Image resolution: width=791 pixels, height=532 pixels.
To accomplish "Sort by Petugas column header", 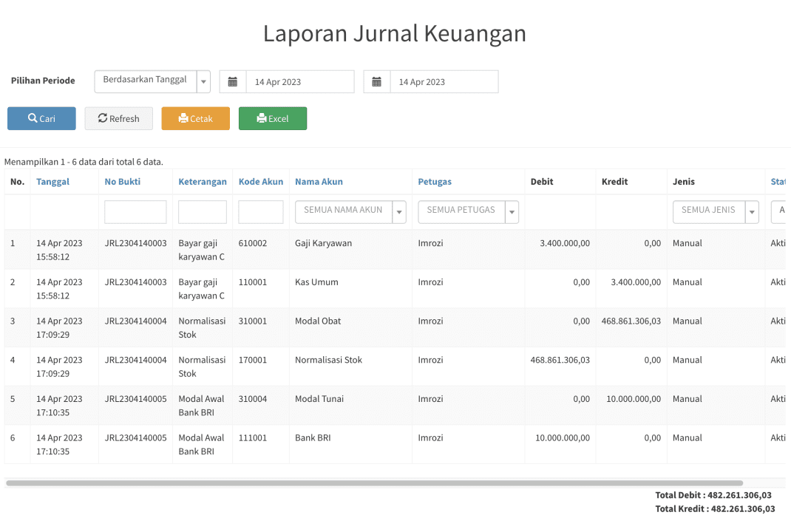I will 435,182.
